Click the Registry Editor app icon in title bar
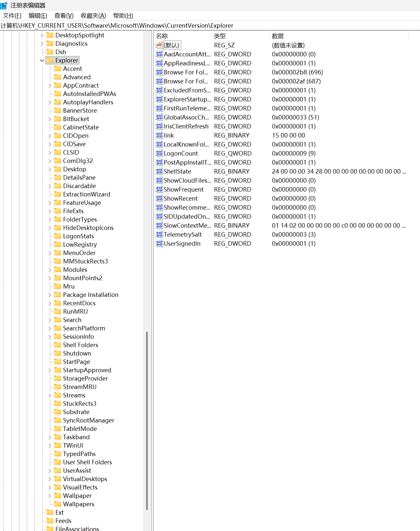Screen dimensions: 420x531 click(4, 5)
